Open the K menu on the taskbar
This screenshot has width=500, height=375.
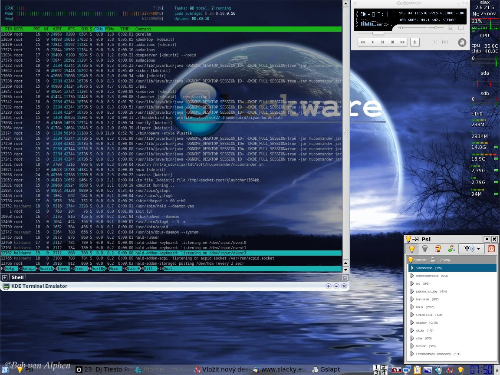tap(5, 370)
